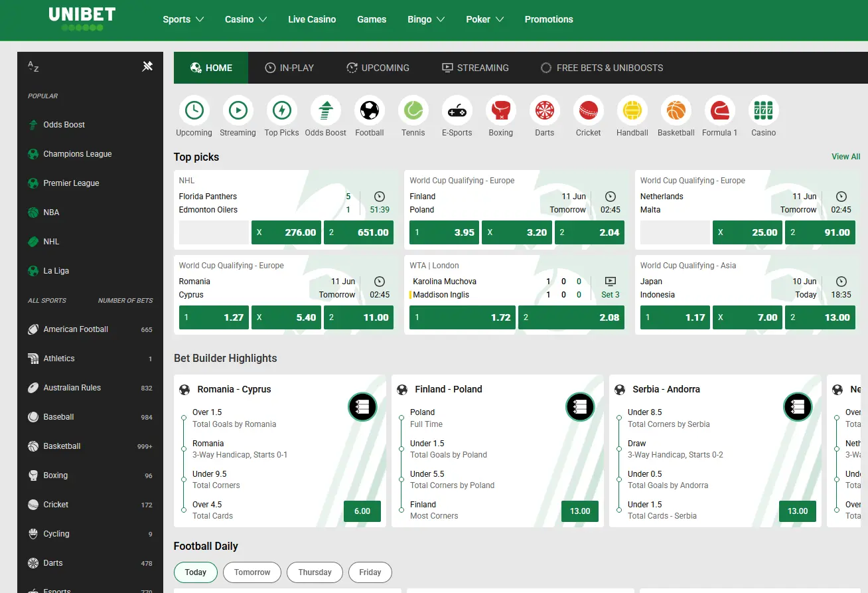Open the Formula 1 helmet icon
This screenshot has width=868, height=593.
click(720, 111)
